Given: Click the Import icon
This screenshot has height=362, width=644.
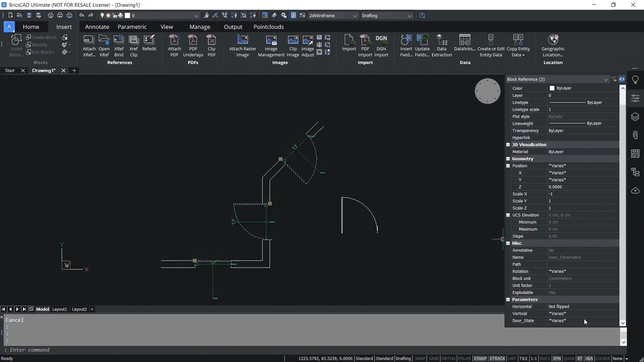Looking at the screenshot, I should point(349,43).
